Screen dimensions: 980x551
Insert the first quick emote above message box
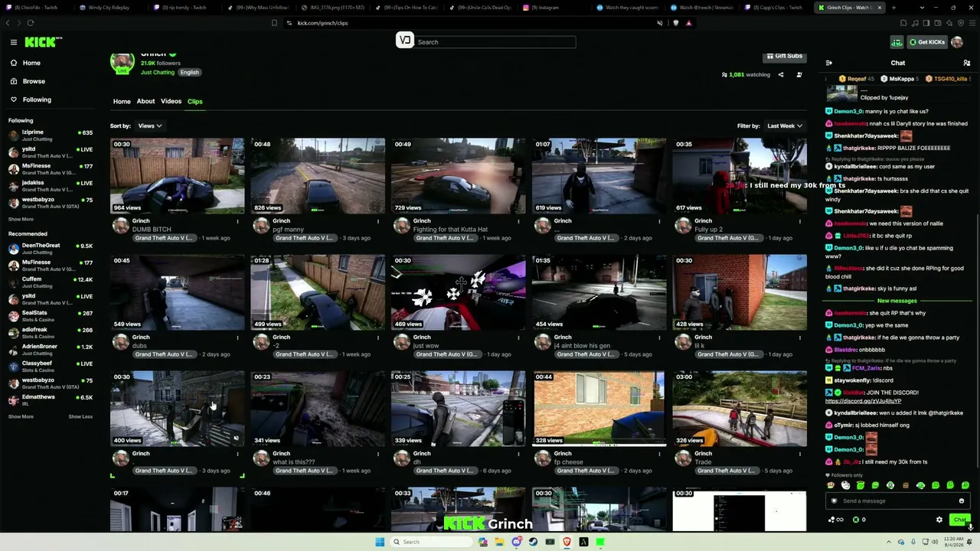point(831,485)
